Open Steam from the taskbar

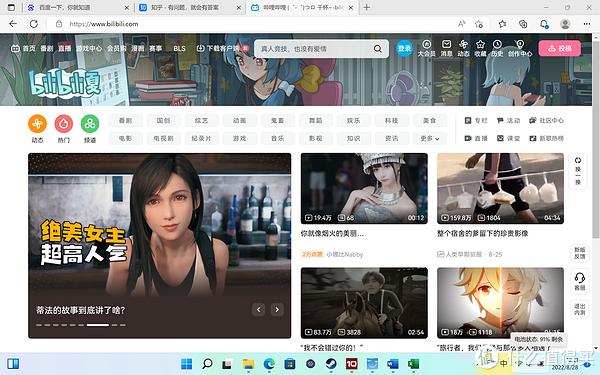point(331,364)
